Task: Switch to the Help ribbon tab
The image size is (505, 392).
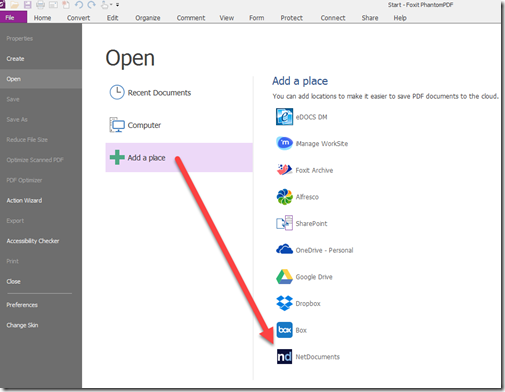Action: (400, 18)
